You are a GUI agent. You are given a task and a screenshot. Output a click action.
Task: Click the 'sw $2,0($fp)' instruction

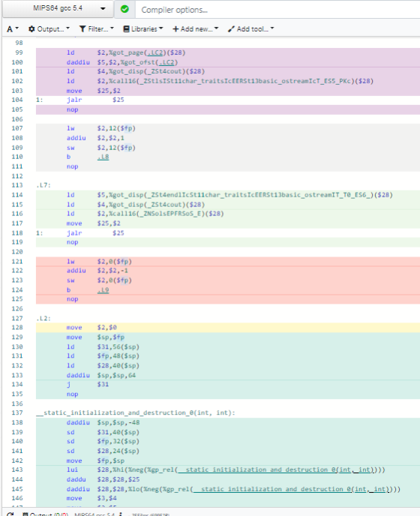tap(99, 280)
